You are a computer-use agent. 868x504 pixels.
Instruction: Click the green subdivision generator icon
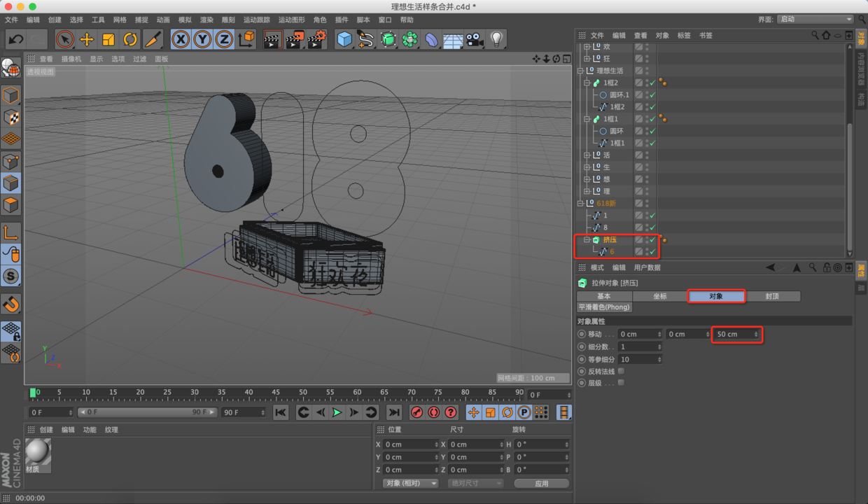click(388, 39)
